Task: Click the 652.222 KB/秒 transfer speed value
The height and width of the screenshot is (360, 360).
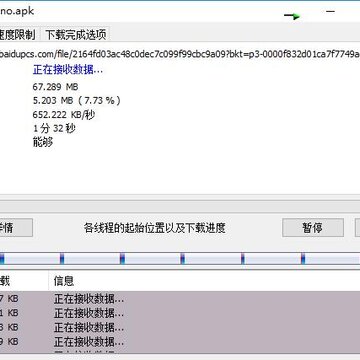Action: tap(64, 115)
